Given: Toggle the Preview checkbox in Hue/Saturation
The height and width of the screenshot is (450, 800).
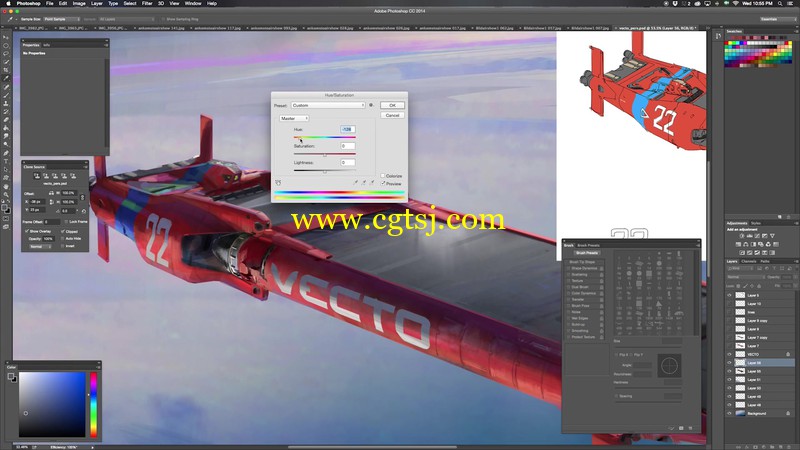Looking at the screenshot, I should tap(382, 183).
